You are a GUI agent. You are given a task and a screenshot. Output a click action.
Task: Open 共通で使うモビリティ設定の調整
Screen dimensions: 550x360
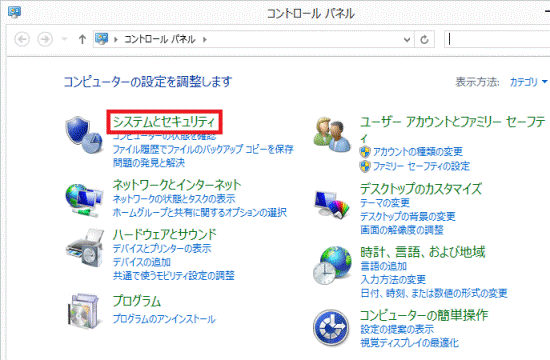pyautogui.click(x=174, y=275)
